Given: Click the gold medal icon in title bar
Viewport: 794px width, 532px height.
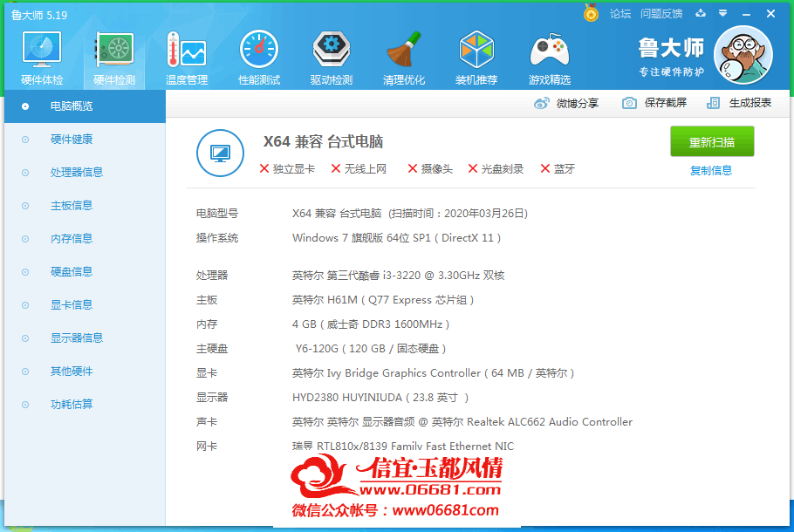Looking at the screenshot, I should pyautogui.click(x=591, y=13).
